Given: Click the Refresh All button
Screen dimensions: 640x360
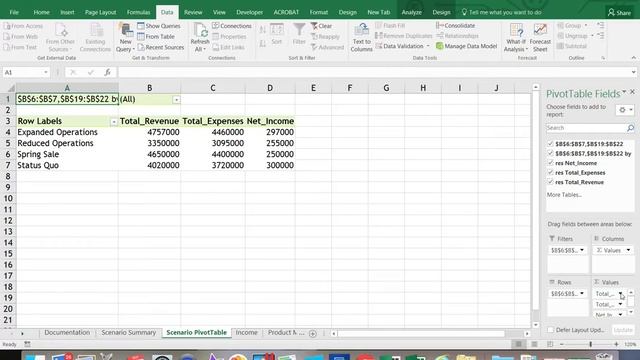Looking at the screenshot, I should click(x=200, y=37).
